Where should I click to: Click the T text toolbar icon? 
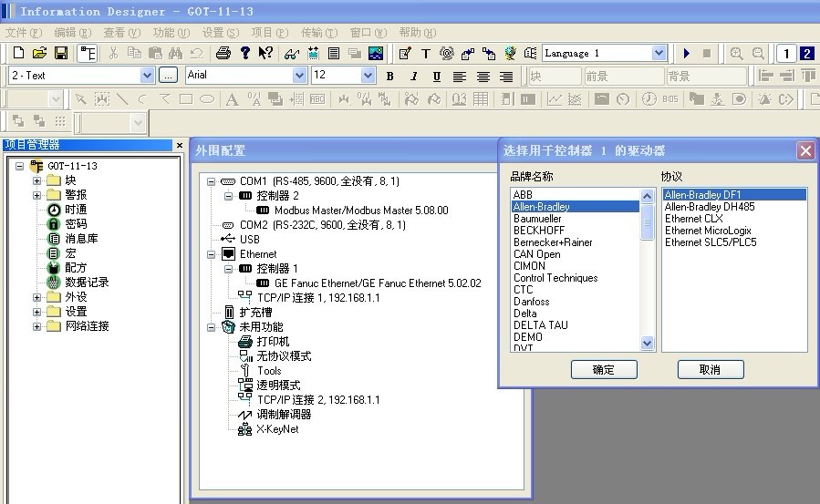pos(426,53)
